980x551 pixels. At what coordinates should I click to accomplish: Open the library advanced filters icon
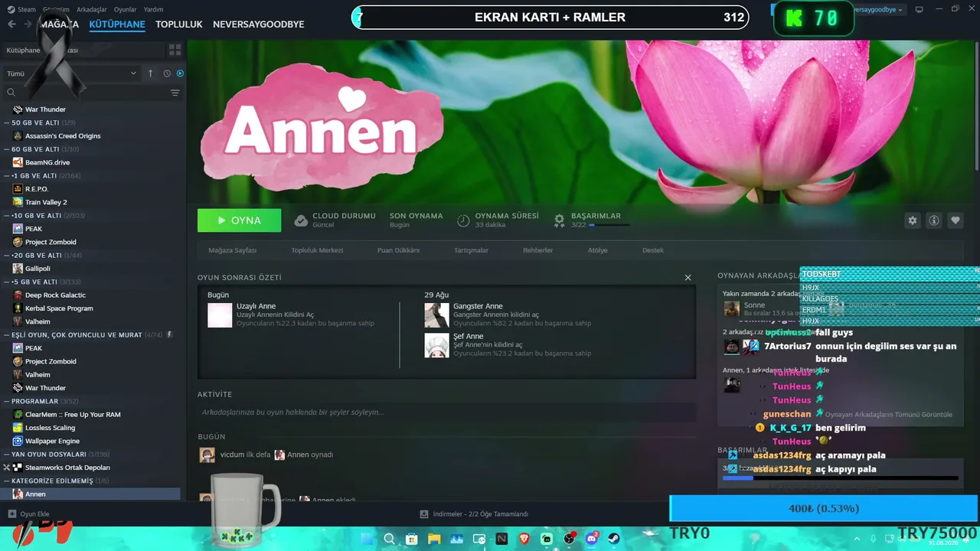(175, 93)
